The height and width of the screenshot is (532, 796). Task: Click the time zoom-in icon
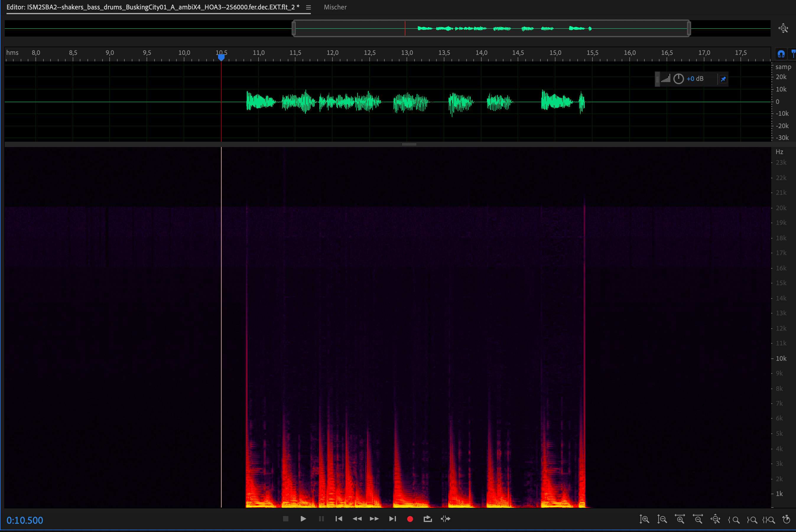680,519
